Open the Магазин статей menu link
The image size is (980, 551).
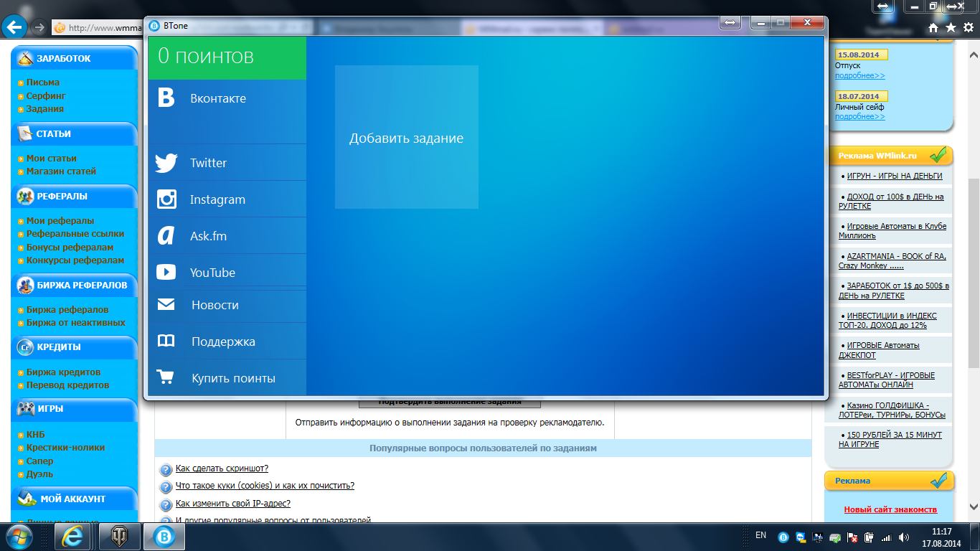[x=61, y=171]
